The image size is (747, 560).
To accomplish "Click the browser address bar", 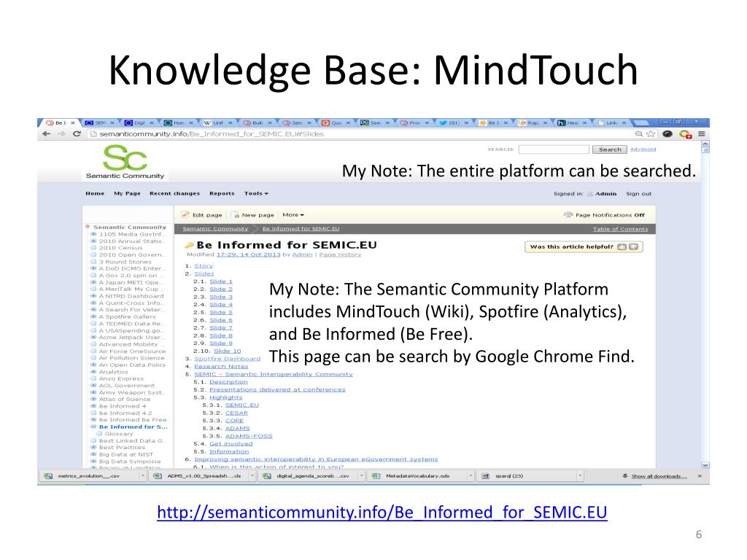I will click(362, 134).
